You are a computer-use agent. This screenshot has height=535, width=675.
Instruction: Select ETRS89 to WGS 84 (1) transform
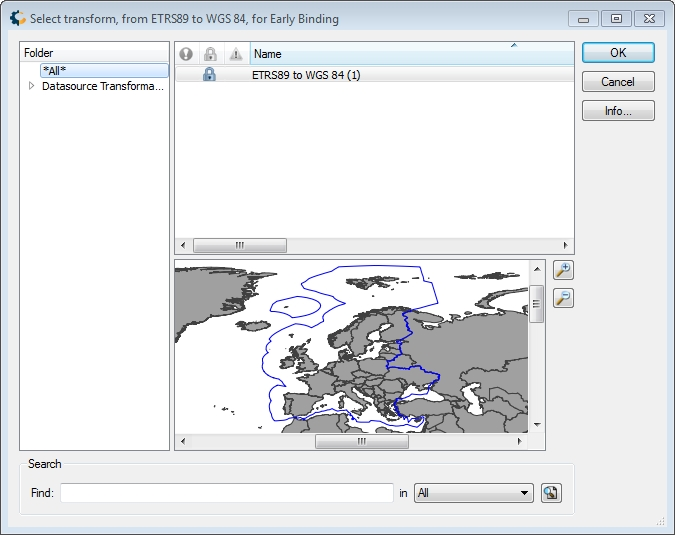[306, 75]
